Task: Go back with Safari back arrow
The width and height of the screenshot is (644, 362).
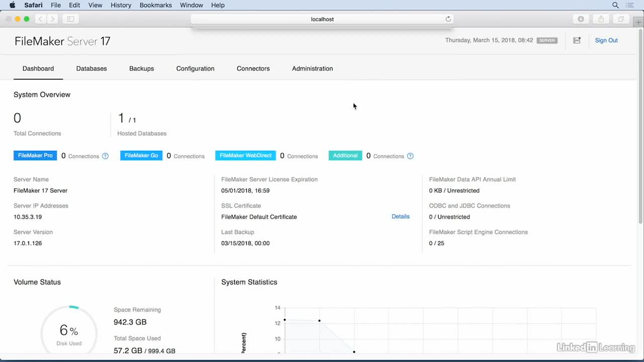Action: tap(40, 19)
